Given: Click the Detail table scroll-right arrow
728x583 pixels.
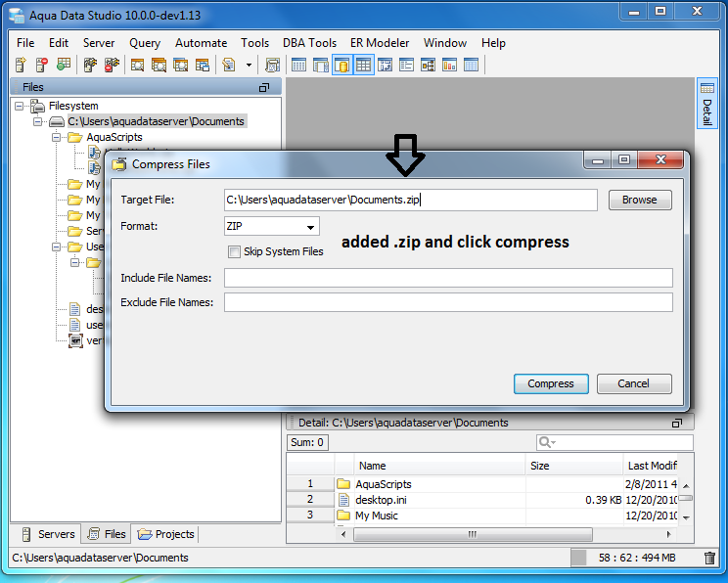Looking at the screenshot, I should tap(668, 534).
